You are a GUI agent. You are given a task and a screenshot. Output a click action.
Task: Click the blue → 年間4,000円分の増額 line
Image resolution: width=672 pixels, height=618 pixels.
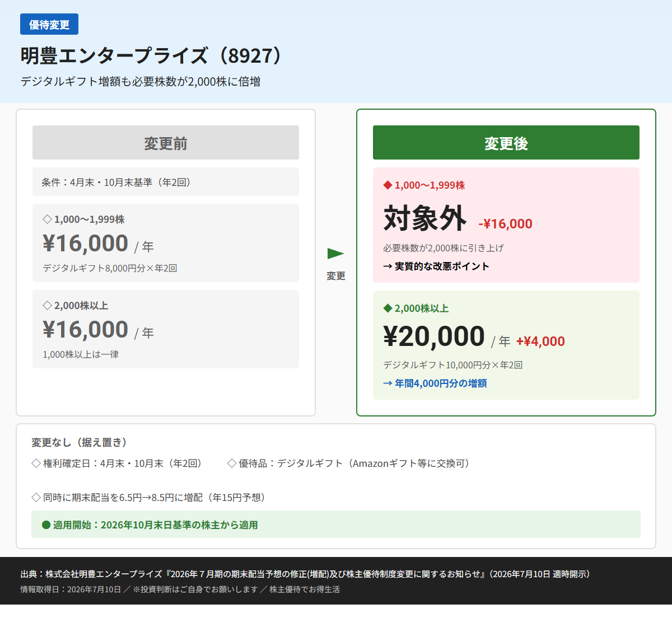coord(435,383)
